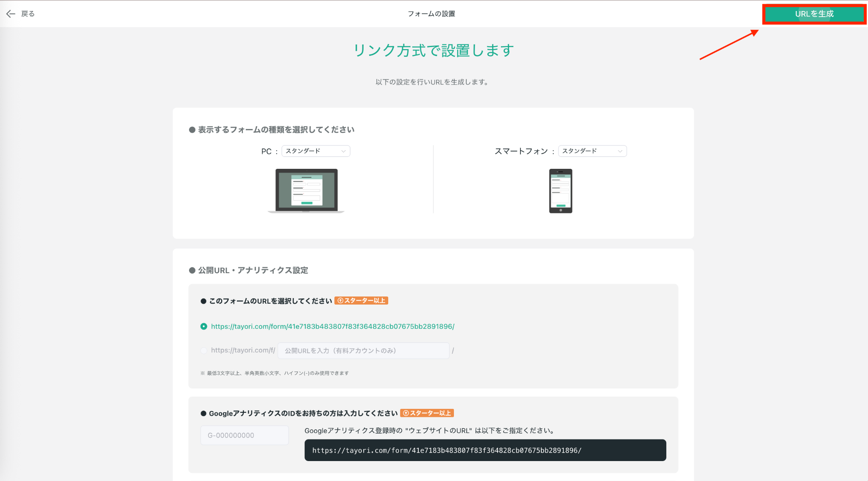
Task: Click the 戻る back link text
Action: coord(28,14)
